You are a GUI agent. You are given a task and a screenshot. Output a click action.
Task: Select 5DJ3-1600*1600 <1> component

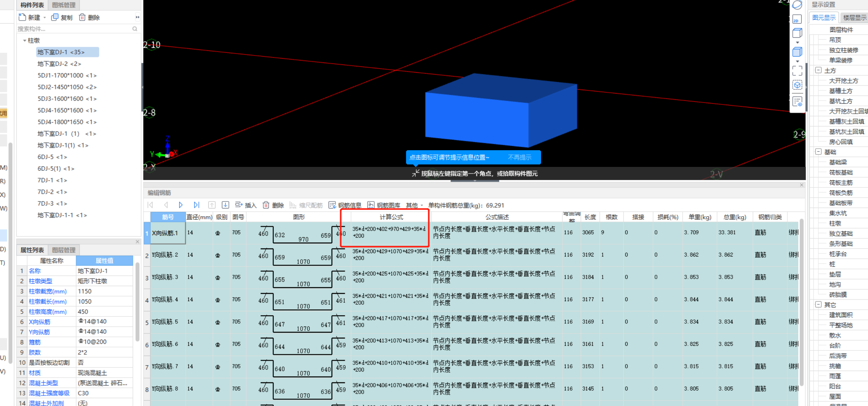point(67,99)
